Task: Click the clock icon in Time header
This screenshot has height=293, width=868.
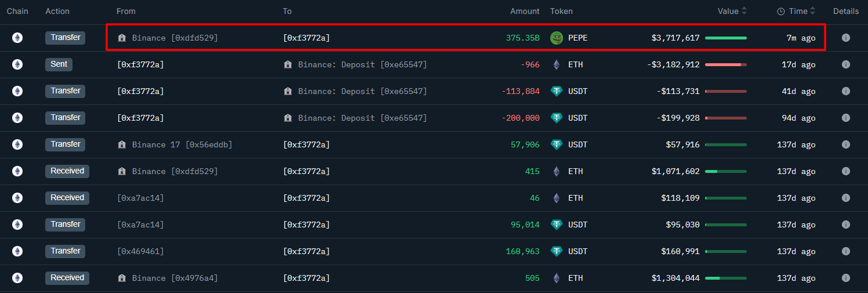Action: pos(780,12)
